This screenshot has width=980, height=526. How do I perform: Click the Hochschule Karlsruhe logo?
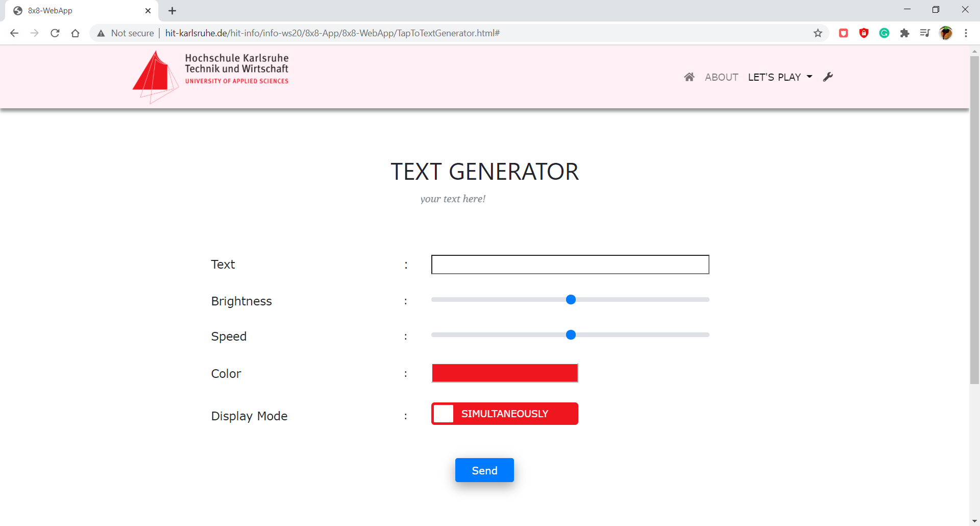[210, 77]
